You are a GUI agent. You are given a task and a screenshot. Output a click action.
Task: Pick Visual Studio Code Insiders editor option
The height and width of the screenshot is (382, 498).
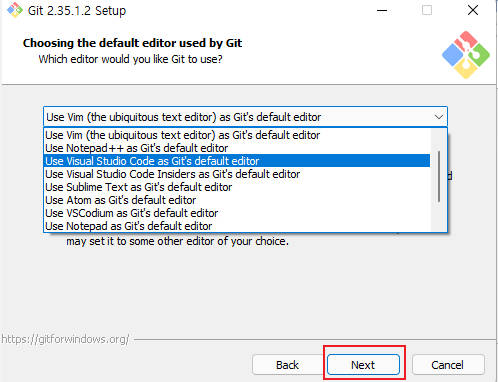[237, 174]
